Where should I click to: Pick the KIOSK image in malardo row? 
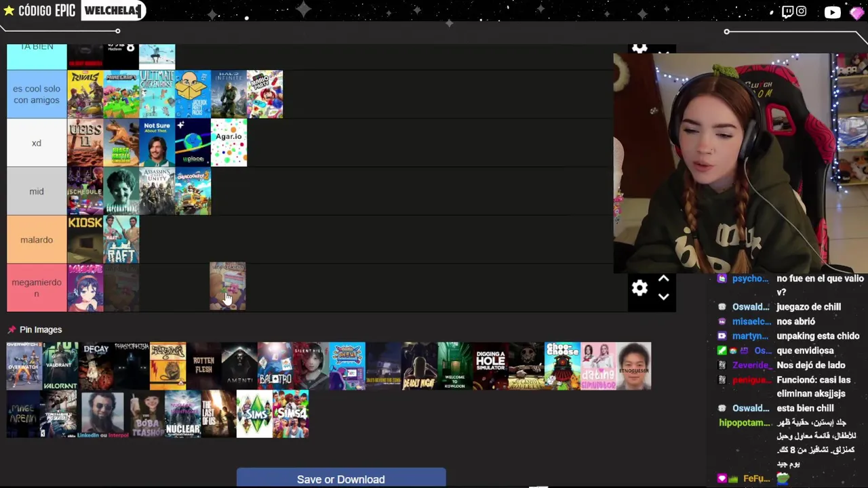(x=85, y=240)
